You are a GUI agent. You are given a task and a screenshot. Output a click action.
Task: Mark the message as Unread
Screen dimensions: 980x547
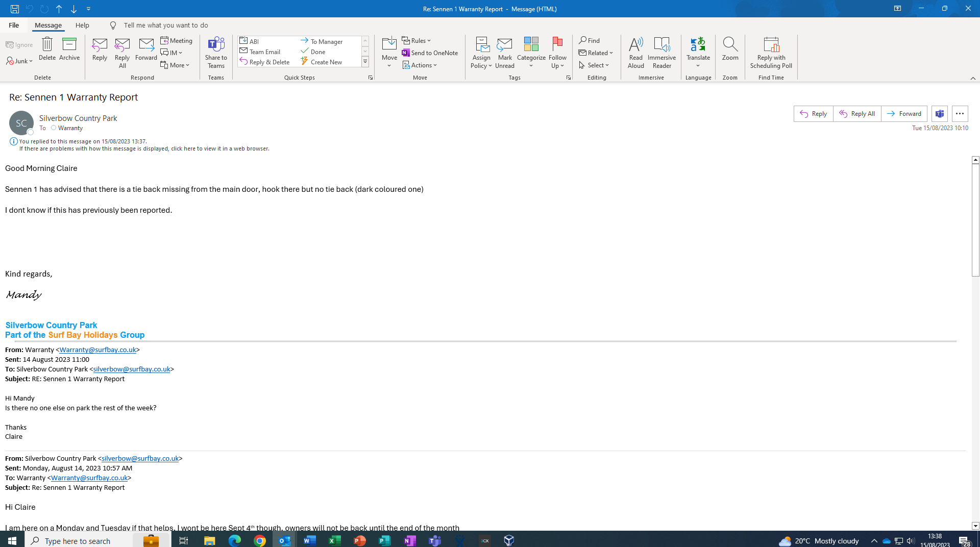(x=504, y=53)
